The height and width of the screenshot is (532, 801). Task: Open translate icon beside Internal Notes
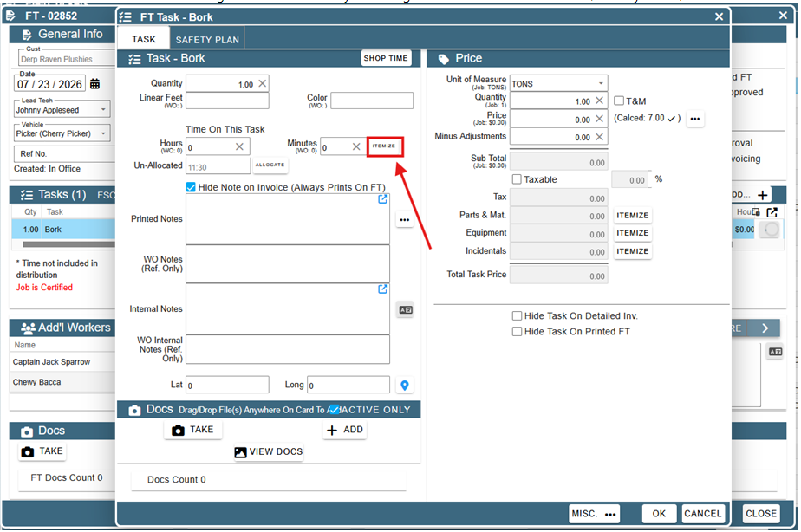[406, 310]
